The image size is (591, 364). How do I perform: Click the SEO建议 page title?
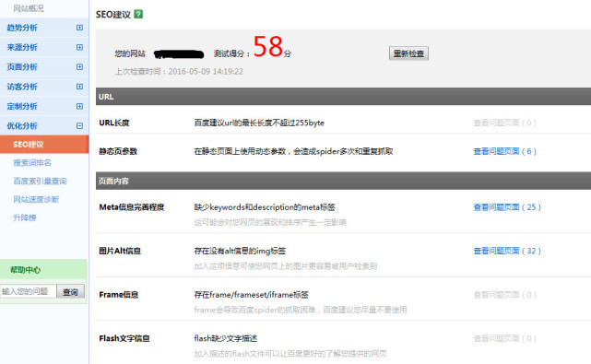[113, 15]
